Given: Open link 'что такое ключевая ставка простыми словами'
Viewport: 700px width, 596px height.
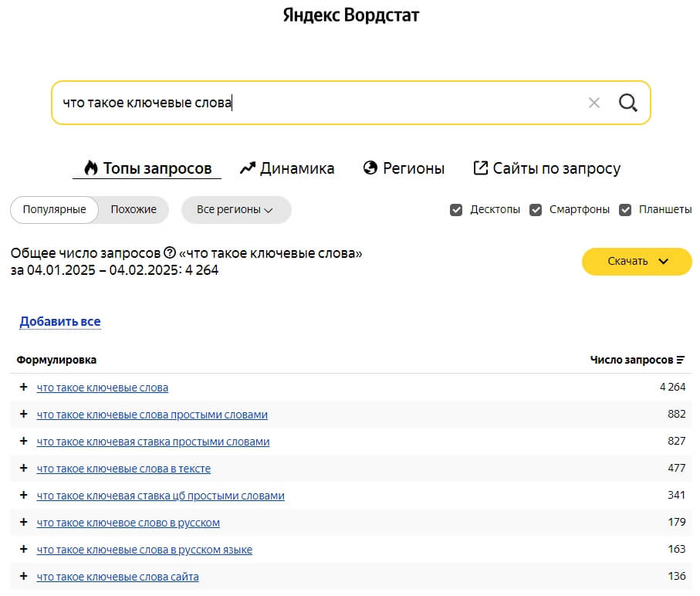Looking at the screenshot, I should [153, 442].
